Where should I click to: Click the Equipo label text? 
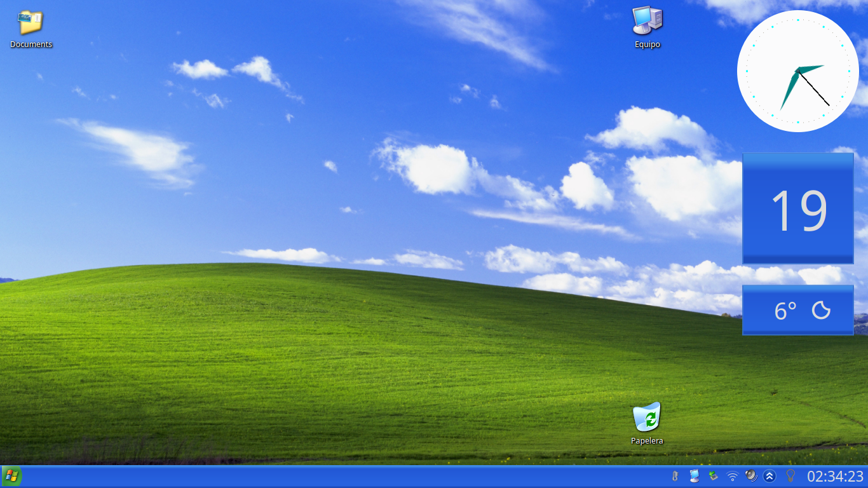648,44
